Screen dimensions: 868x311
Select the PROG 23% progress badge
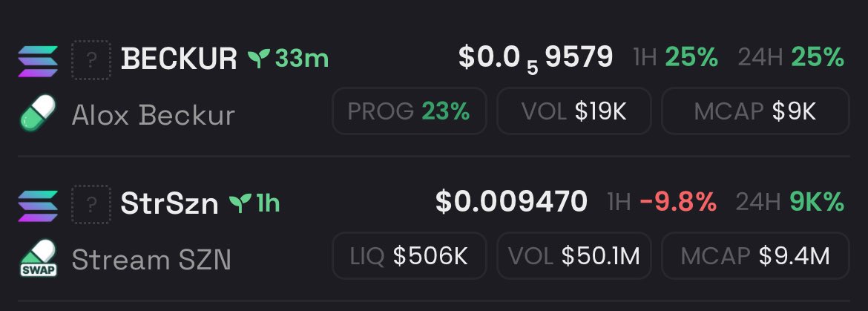[x=409, y=111]
